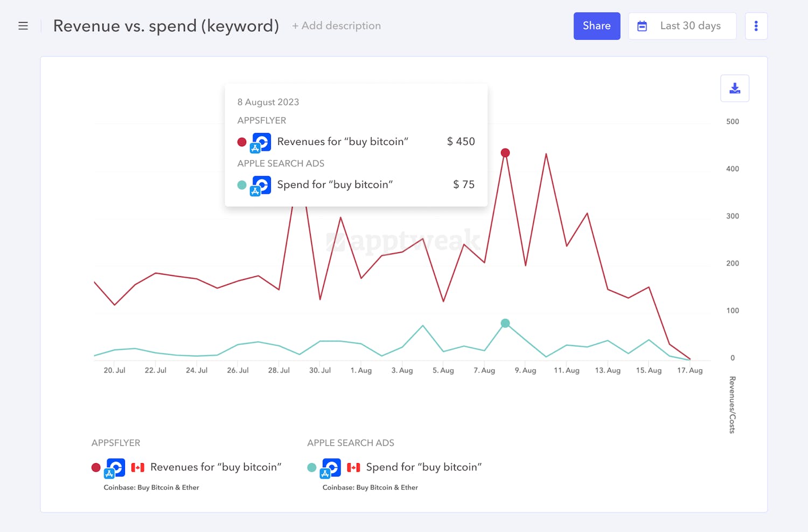Open Coinbase: Buy Bitcoin & Ether under Revenues
808x532 pixels.
[151, 487]
